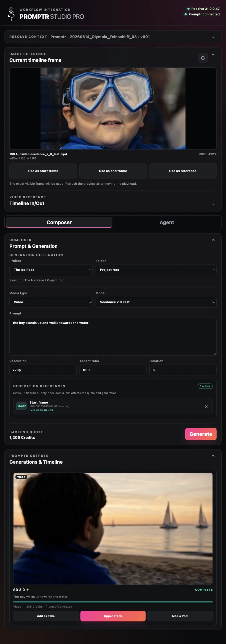This screenshot has width=226, height=644.
Task: Click the Promptr Studio Pro logo icon
Action: click(11, 14)
